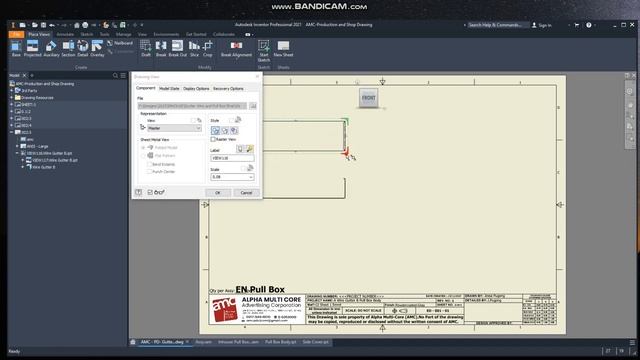The width and height of the screenshot is (640, 360).
Task: Switch to the Sketch ribbon tab
Action: tap(87, 35)
